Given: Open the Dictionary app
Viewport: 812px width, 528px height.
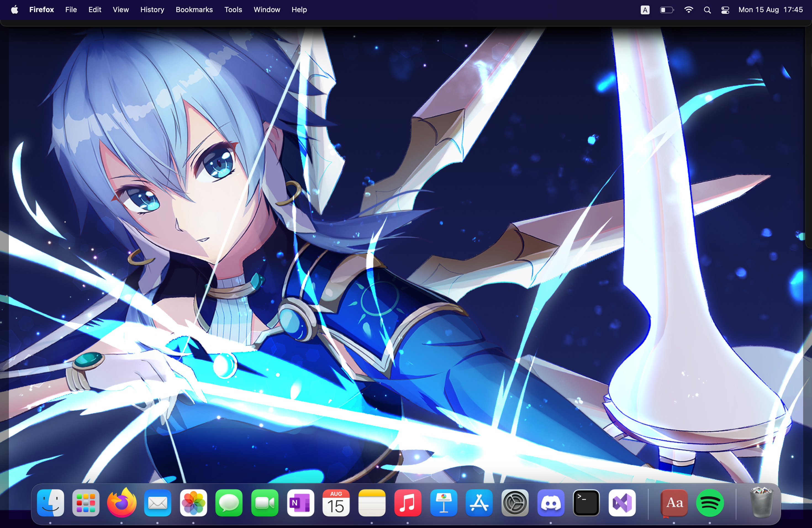Looking at the screenshot, I should pos(674,503).
